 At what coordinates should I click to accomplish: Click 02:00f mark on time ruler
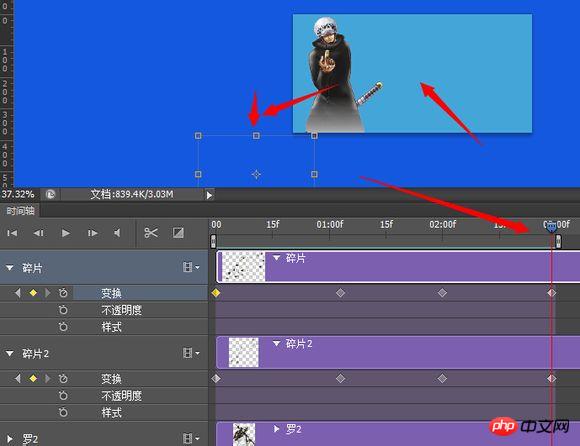(x=442, y=224)
